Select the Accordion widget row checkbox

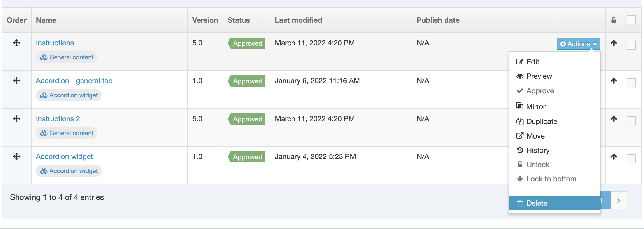[x=631, y=159]
